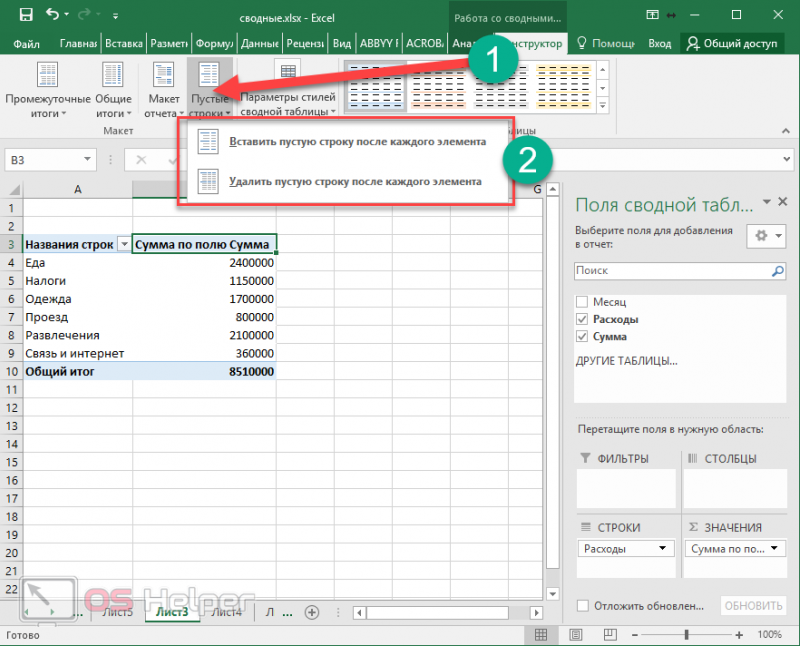Switch to the Вид ribbon tab
800x646 pixels.
click(342, 44)
